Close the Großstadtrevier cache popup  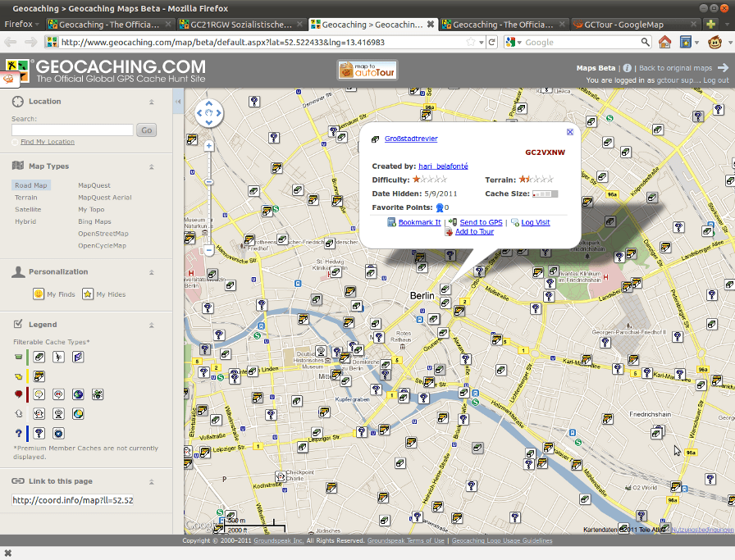pos(570,132)
